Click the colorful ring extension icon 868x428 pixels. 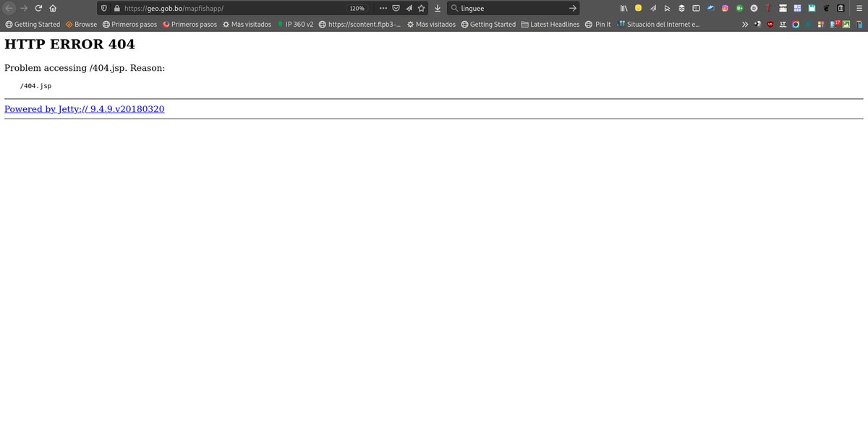(796, 24)
